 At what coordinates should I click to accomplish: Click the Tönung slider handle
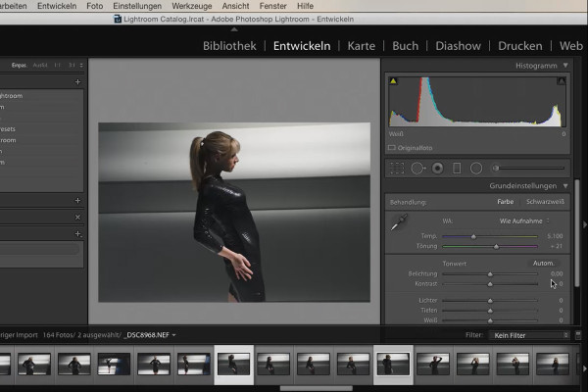point(496,246)
